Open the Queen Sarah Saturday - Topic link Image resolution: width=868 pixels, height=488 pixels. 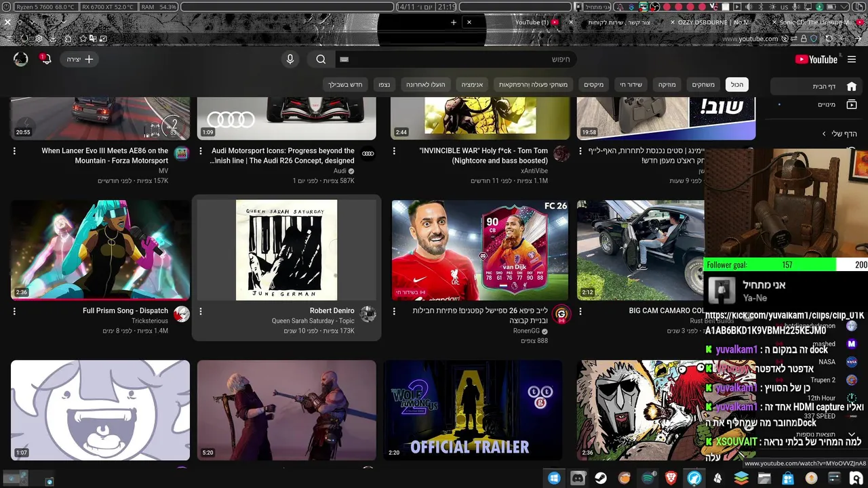313,321
